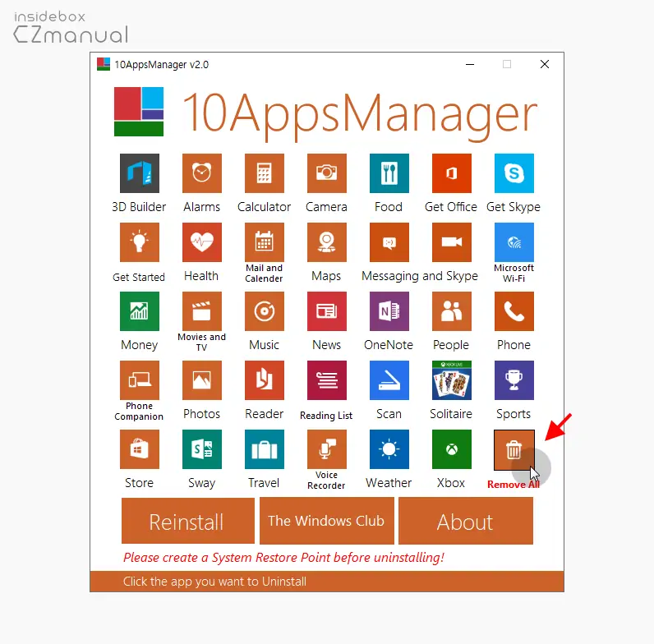Select the Sports trophy icon
The width and height of the screenshot is (654, 644).
(x=514, y=380)
